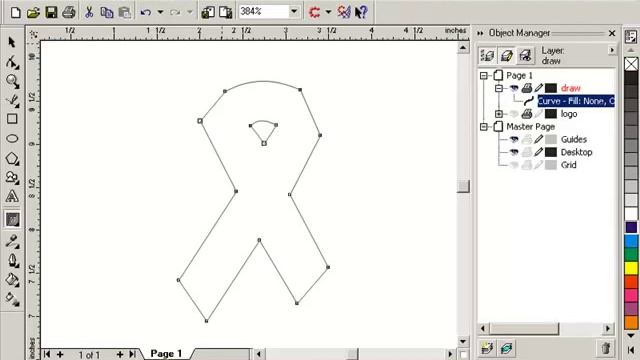The image size is (640, 360).
Task: Select the Fill bucket tool
Action: tap(12, 280)
